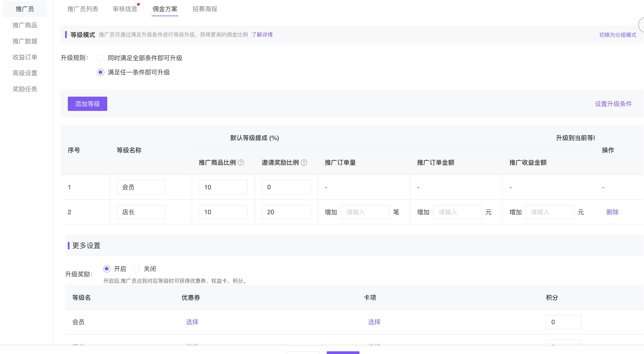Enable 开启 for upgrade rewards
The height and width of the screenshot is (354, 644).
point(107,269)
